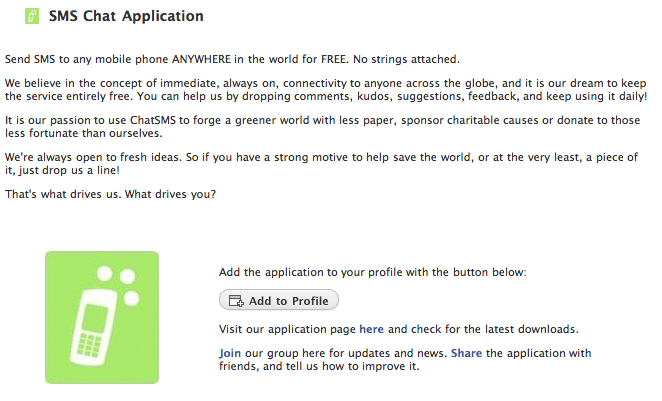Click the 'Share' application link
Screen dimensions: 662x401
(x=466, y=353)
